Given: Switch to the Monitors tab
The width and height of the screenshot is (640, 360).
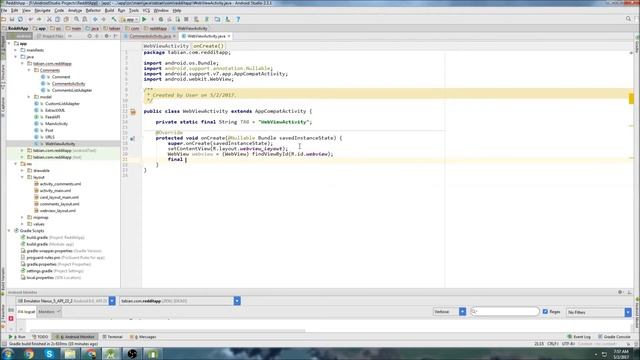Looking at the screenshot, I should 49,312.
